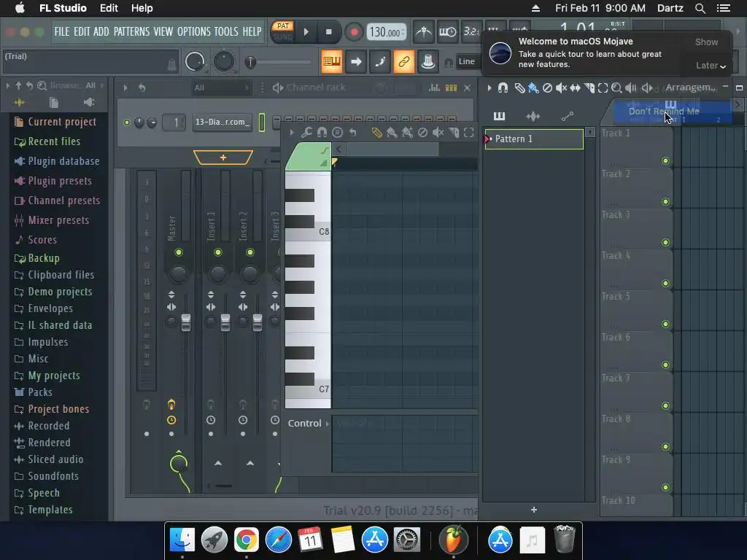Toggle Master mixer track green mute light

(x=179, y=252)
